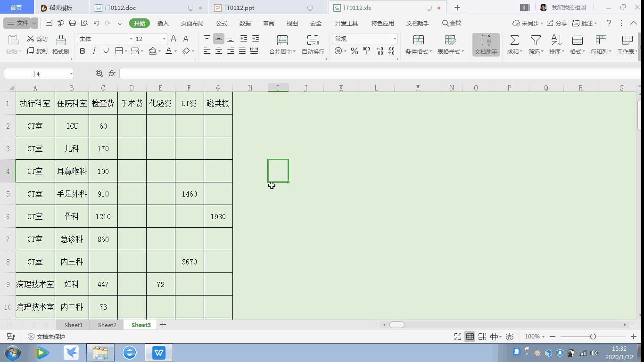This screenshot has height=362, width=644.
Task: Click the Save icon in quick access toolbar
Action: [x=49, y=23]
